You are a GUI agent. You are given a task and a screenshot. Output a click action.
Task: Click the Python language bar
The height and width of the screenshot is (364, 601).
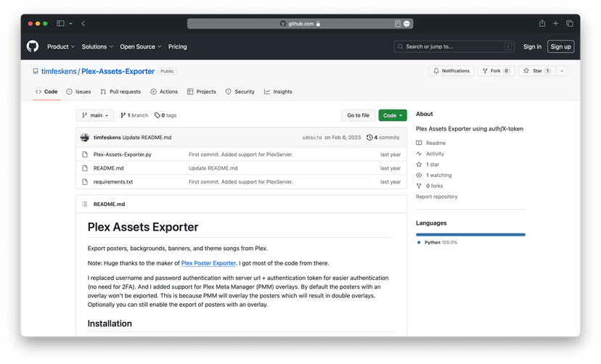coord(470,234)
